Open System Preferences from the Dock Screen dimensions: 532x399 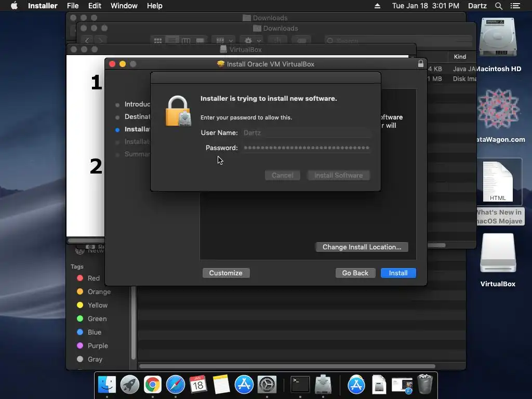coord(267,384)
